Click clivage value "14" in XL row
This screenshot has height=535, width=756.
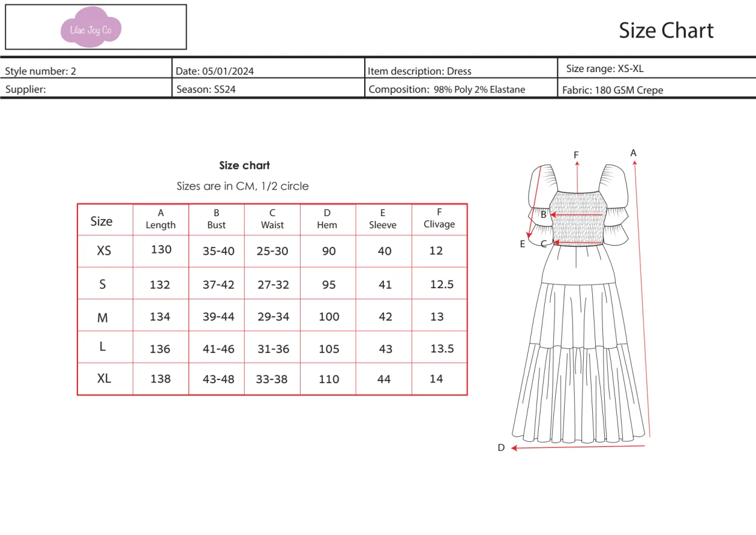coord(436,379)
